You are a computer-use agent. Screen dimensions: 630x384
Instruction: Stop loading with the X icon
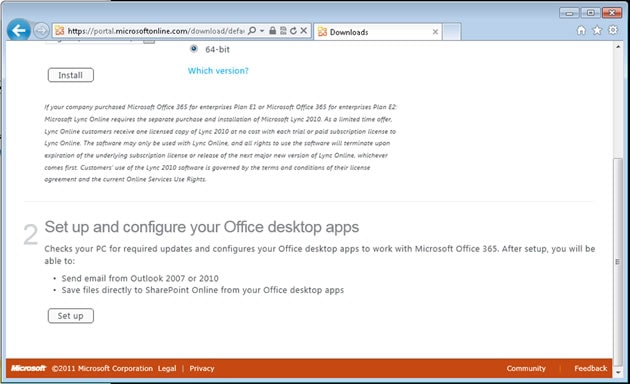point(304,31)
